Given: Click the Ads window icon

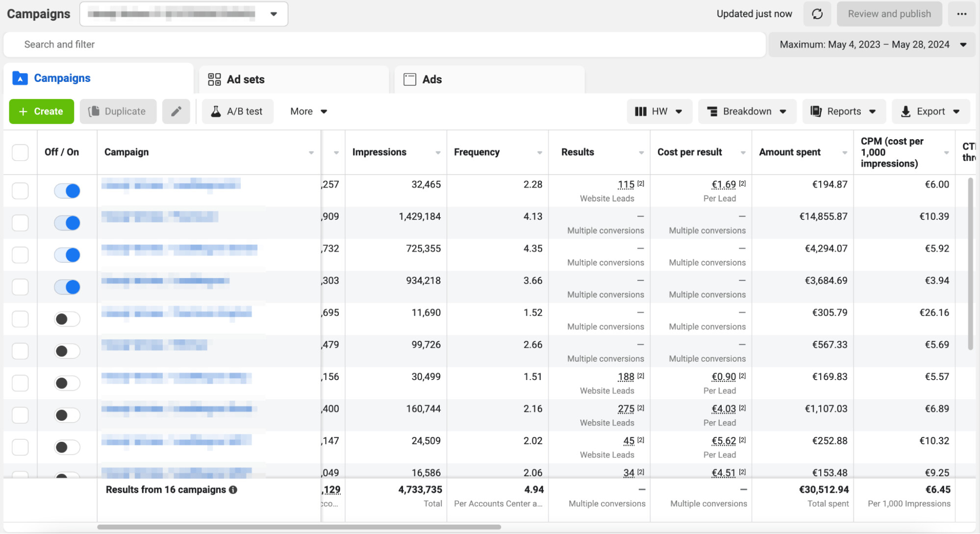Looking at the screenshot, I should point(410,79).
